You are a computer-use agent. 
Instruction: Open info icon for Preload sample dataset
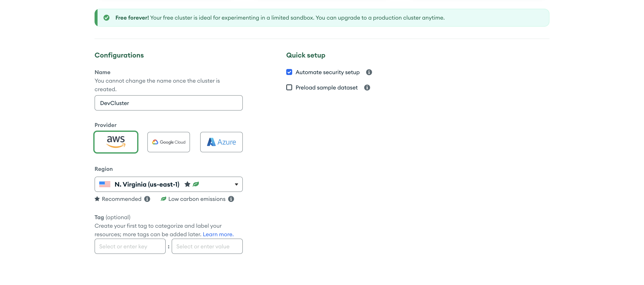point(367,87)
